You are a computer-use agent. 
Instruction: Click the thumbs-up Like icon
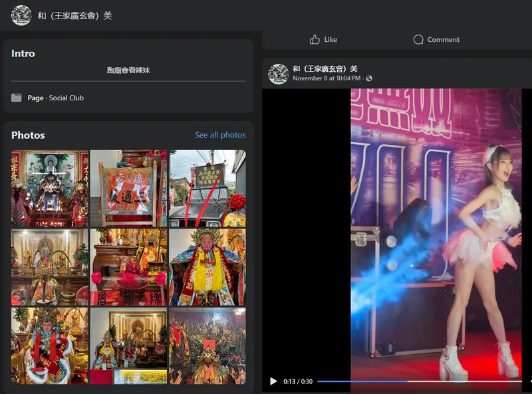pyautogui.click(x=315, y=40)
